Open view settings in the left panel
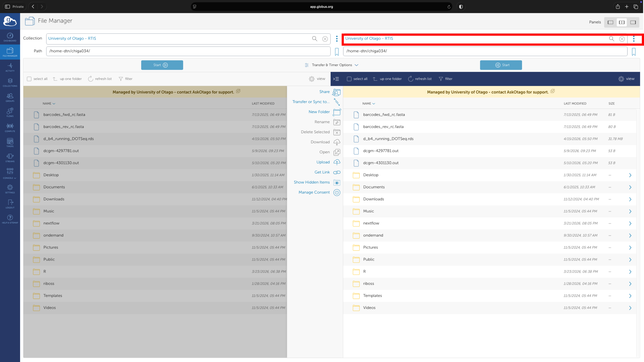Viewport: 644px width, 362px height. (317, 79)
